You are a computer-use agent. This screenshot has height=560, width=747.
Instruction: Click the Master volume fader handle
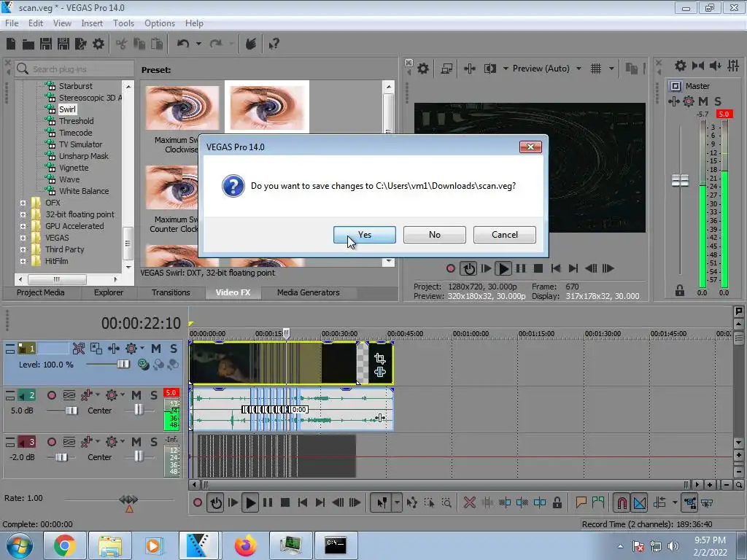(680, 181)
